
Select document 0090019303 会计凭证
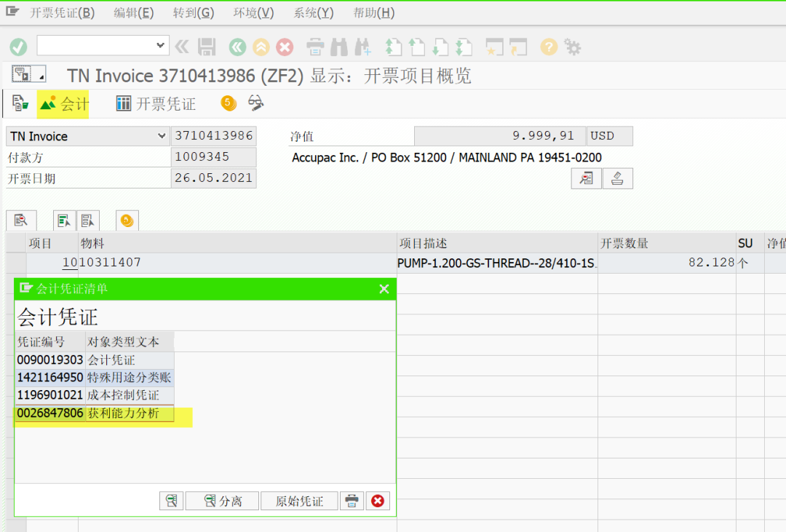coord(95,360)
